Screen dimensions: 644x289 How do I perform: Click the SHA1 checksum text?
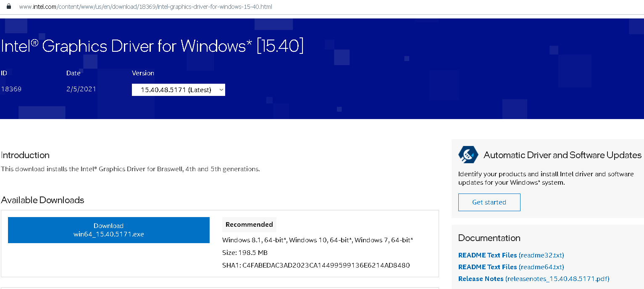(x=316, y=265)
